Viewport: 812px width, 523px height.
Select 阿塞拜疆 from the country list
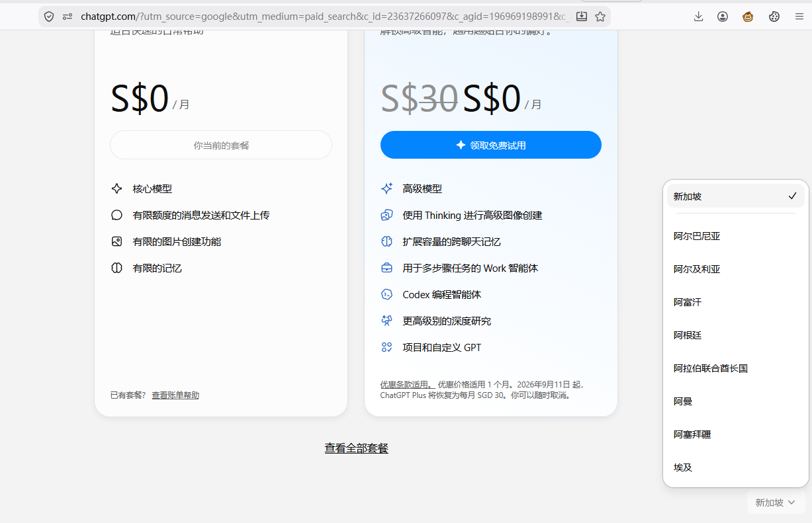point(736,434)
